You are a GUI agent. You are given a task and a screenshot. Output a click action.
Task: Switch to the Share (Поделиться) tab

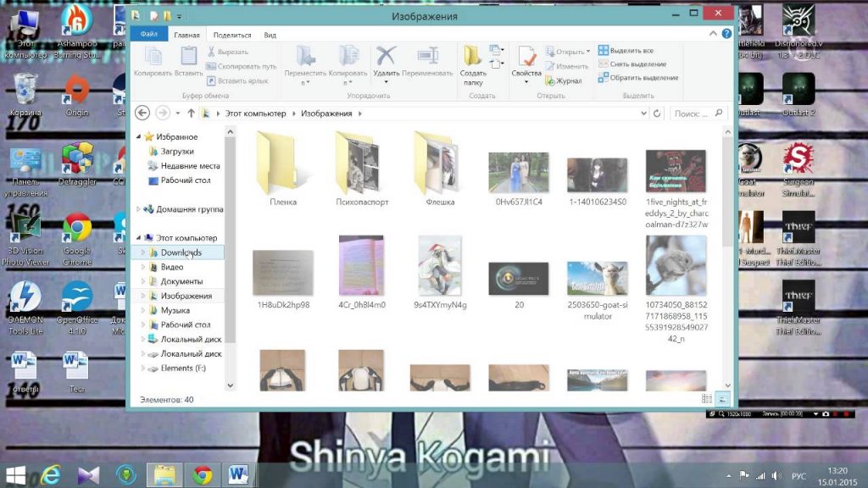click(232, 35)
